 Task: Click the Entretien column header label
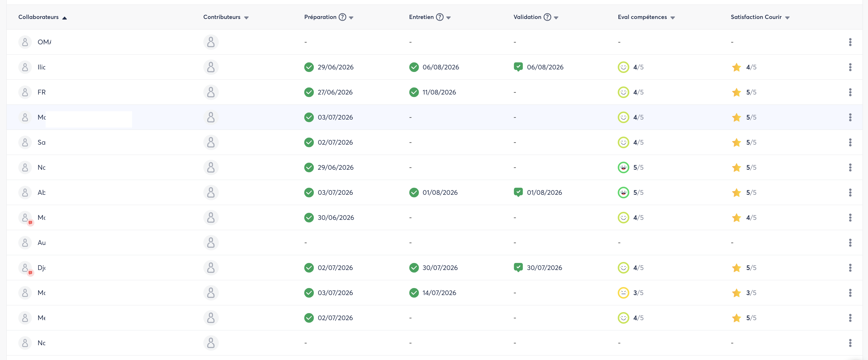coord(421,17)
